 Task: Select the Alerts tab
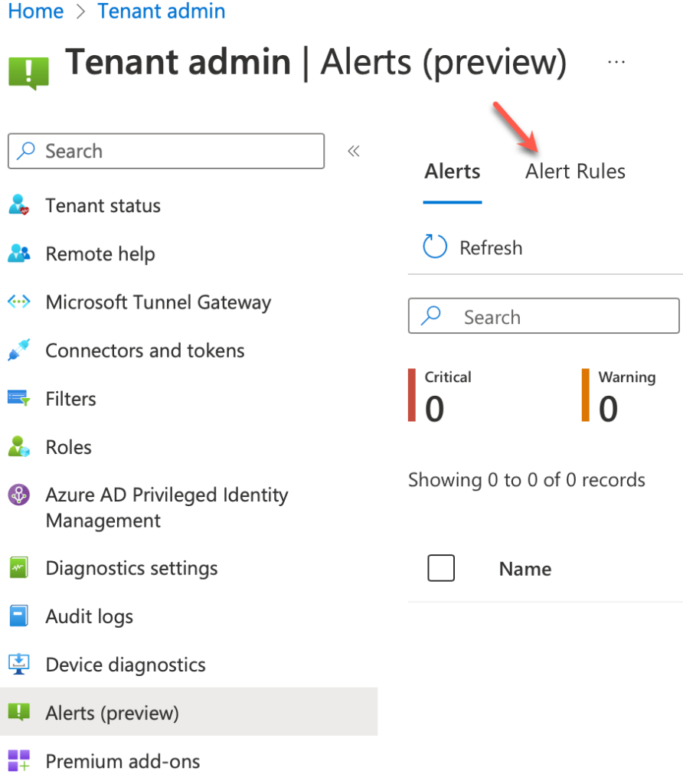pos(452,171)
